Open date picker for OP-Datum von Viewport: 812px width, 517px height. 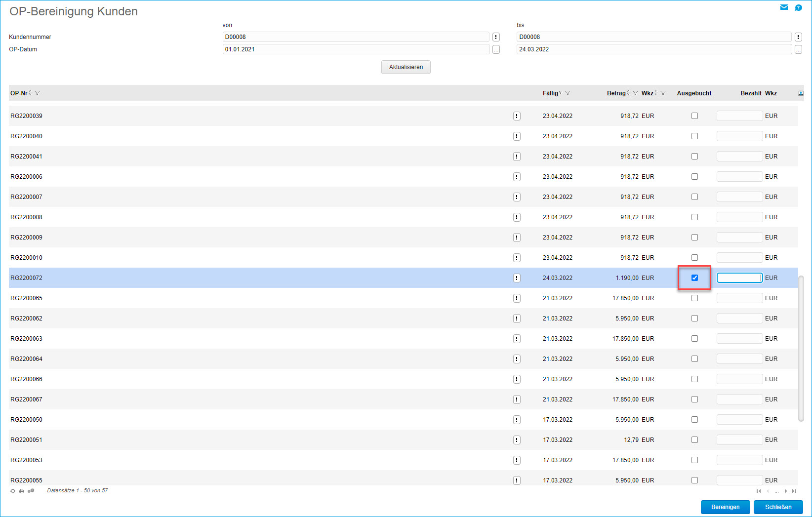(496, 49)
